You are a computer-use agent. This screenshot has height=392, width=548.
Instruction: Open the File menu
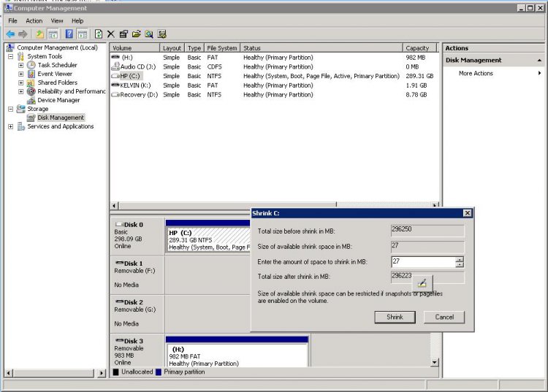click(x=12, y=21)
